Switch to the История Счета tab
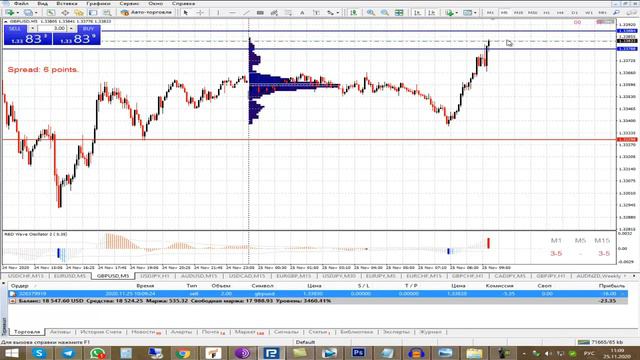This screenshot has height=360, width=640. coord(101,332)
